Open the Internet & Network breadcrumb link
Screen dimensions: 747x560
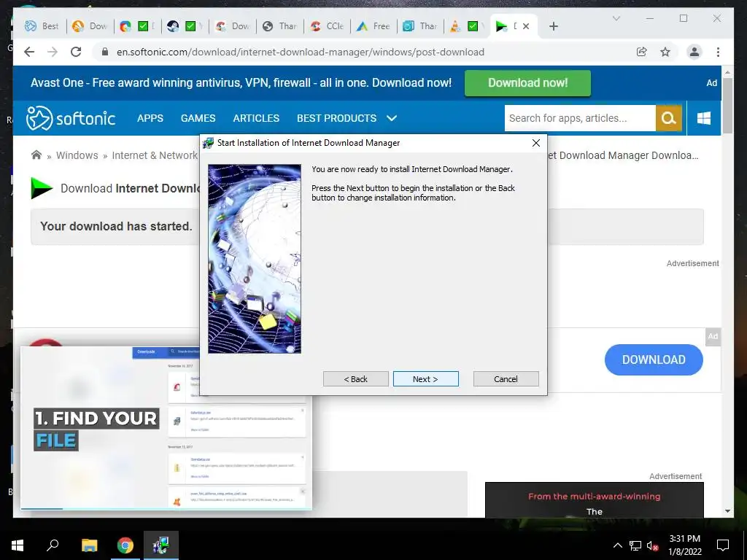[x=155, y=155]
